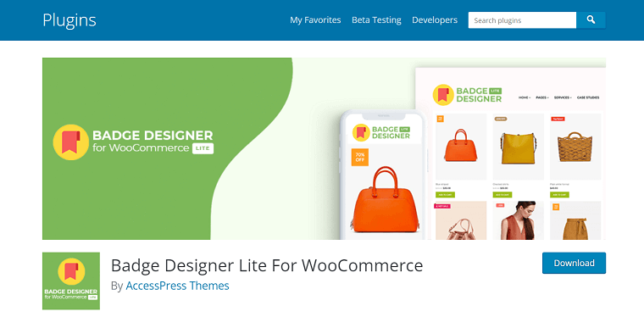
Task: Click the small orange handbag product in mockup
Action: click(x=460, y=146)
